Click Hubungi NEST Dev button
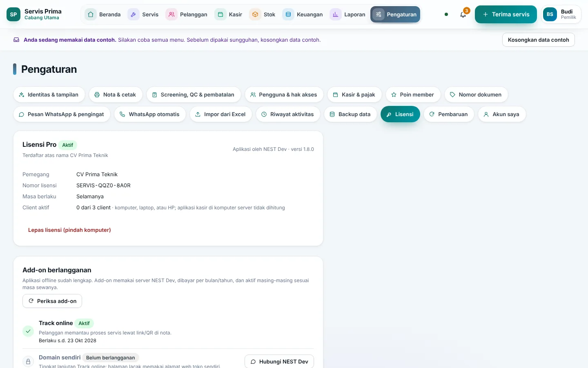The width and height of the screenshot is (588, 368). (279, 361)
